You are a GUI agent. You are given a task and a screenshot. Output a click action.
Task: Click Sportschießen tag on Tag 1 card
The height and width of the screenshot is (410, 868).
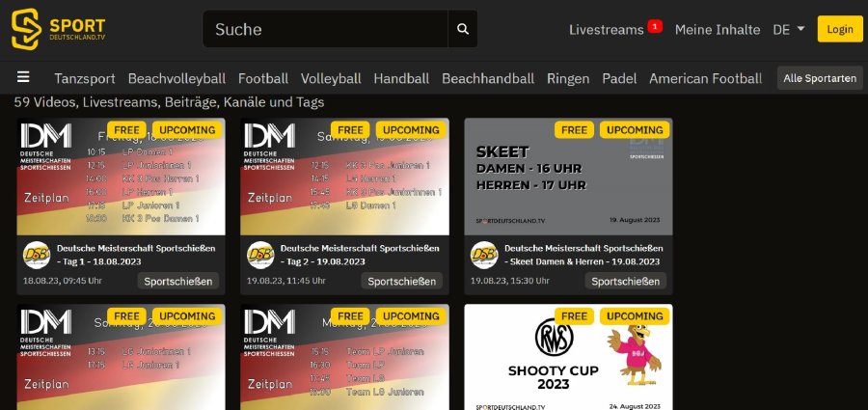178,281
